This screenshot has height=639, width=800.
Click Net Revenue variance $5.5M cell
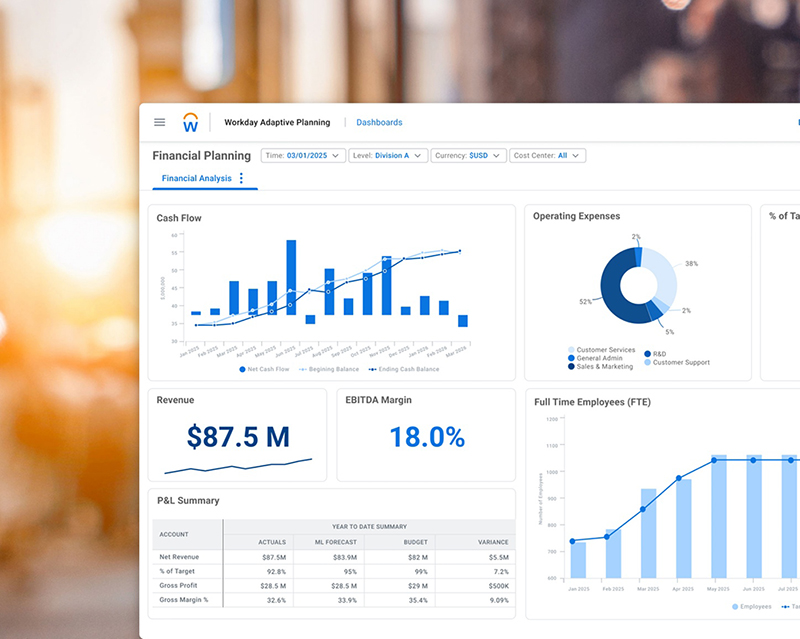[498, 557]
